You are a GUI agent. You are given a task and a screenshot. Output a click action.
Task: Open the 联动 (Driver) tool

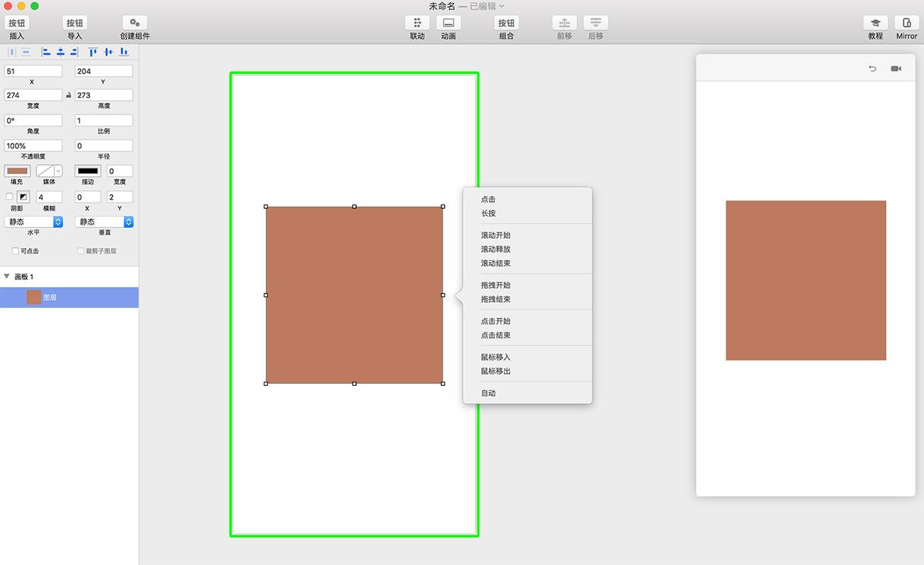point(417,23)
